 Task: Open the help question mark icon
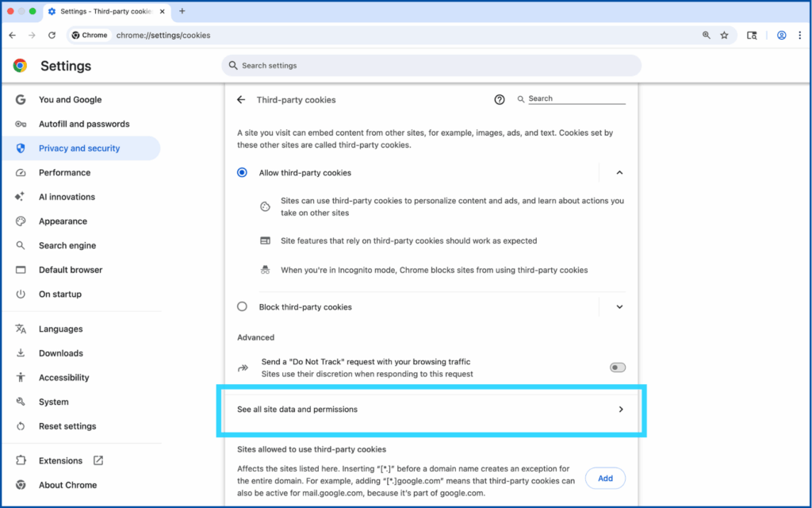click(x=500, y=100)
